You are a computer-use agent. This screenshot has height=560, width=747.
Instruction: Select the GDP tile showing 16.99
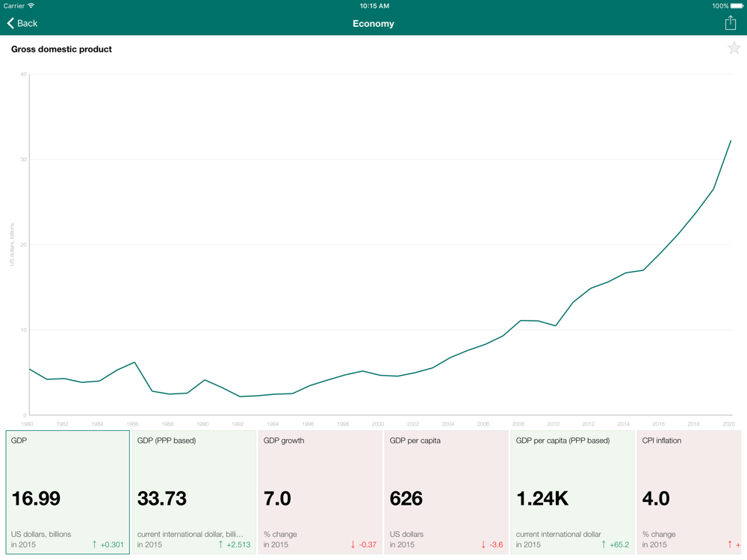(68, 492)
